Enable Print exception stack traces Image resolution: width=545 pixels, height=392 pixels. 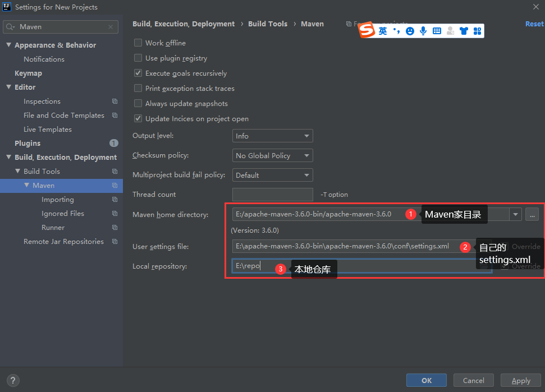pos(138,88)
